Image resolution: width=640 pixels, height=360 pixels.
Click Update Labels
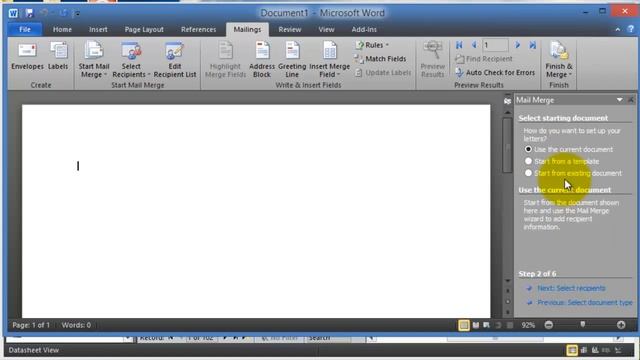tap(383, 73)
